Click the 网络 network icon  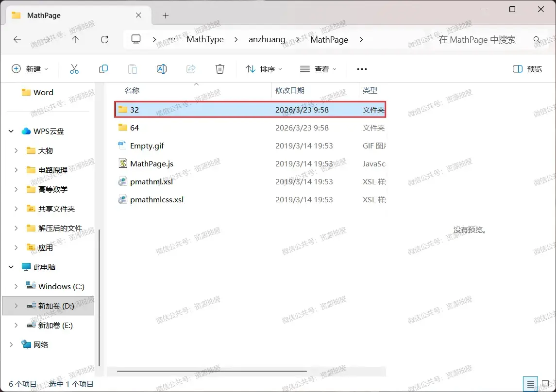point(26,344)
